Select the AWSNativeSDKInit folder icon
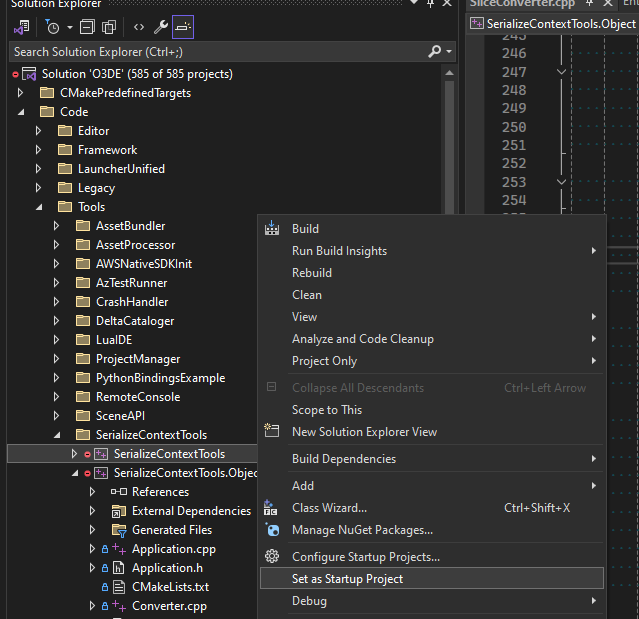Screen dimensions: 639x619 [x=83, y=264]
